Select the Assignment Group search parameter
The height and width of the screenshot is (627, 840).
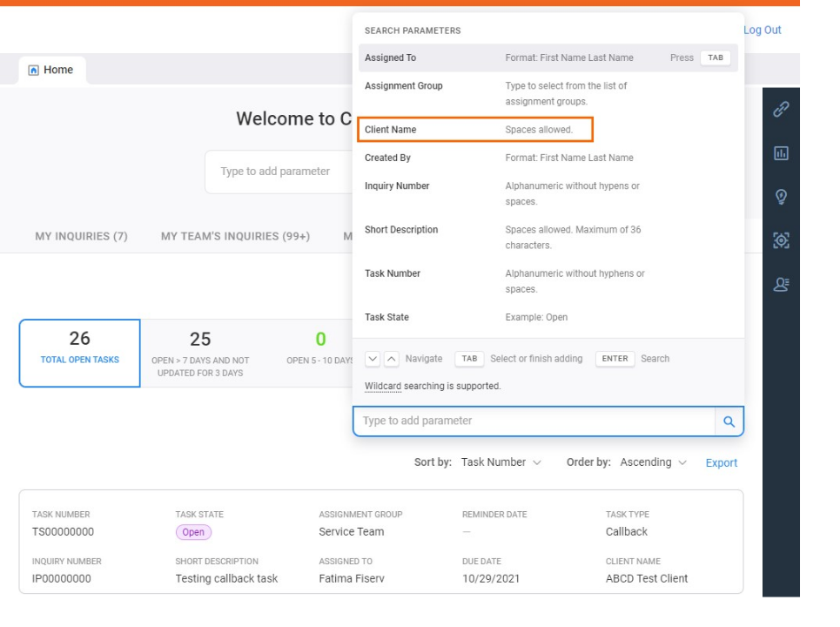[548, 94]
